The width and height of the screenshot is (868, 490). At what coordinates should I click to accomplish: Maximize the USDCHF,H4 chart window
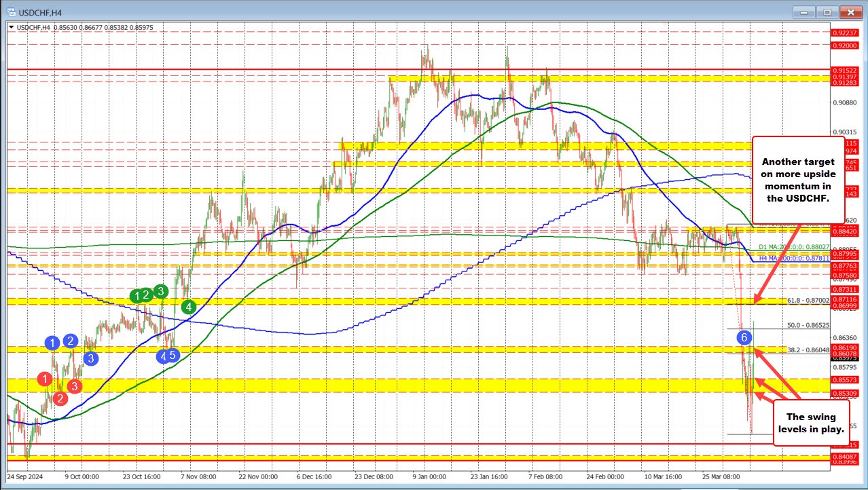(x=827, y=12)
